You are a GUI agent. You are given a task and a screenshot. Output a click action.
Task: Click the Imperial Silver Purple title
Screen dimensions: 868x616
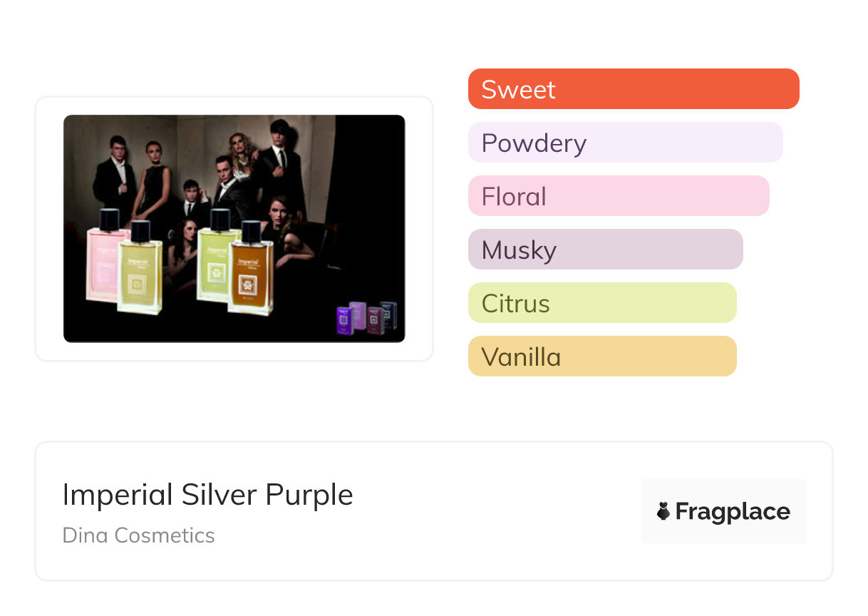pos(207,495)
